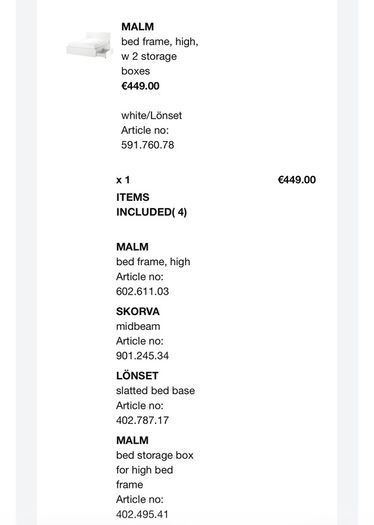Click the bold €449.00 unit price

click(140, 86)
